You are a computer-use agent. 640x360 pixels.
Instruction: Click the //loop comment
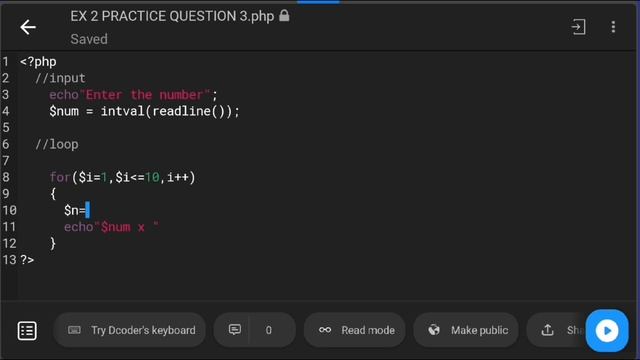(57, 144)
